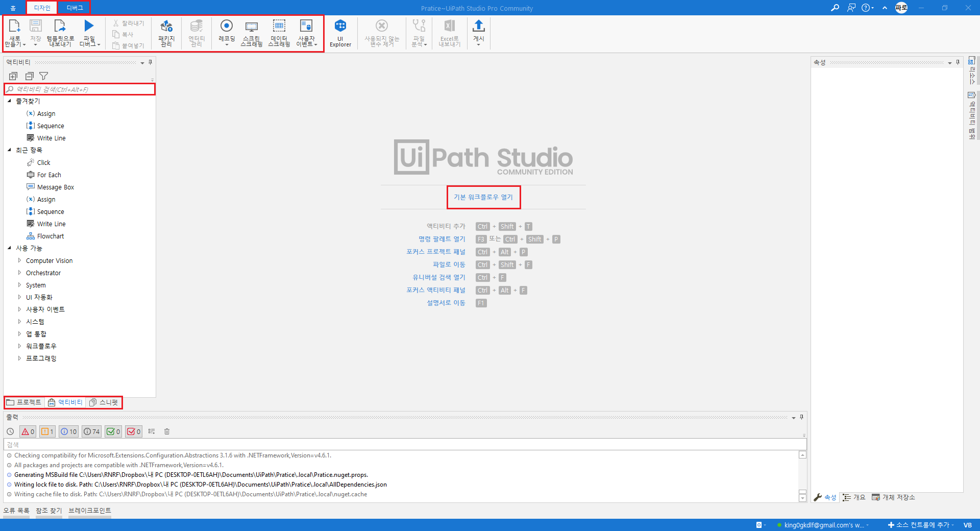Screen dimensions: 980x531
Task: Click 기본 워크플로우 열기 link
Action: click(483, 197)
